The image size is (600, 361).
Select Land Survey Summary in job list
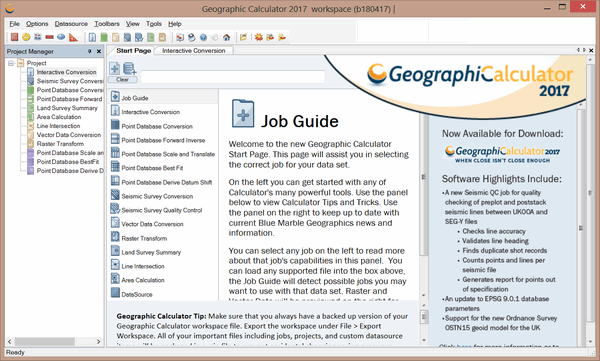[151, 252]
